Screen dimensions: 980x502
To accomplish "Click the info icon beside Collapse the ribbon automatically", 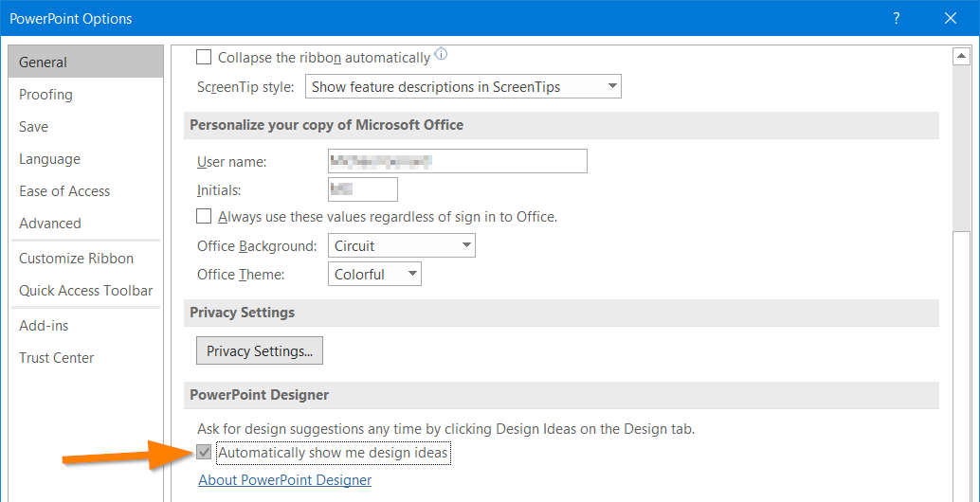I will pyautogui.click(x=442, y=53).
